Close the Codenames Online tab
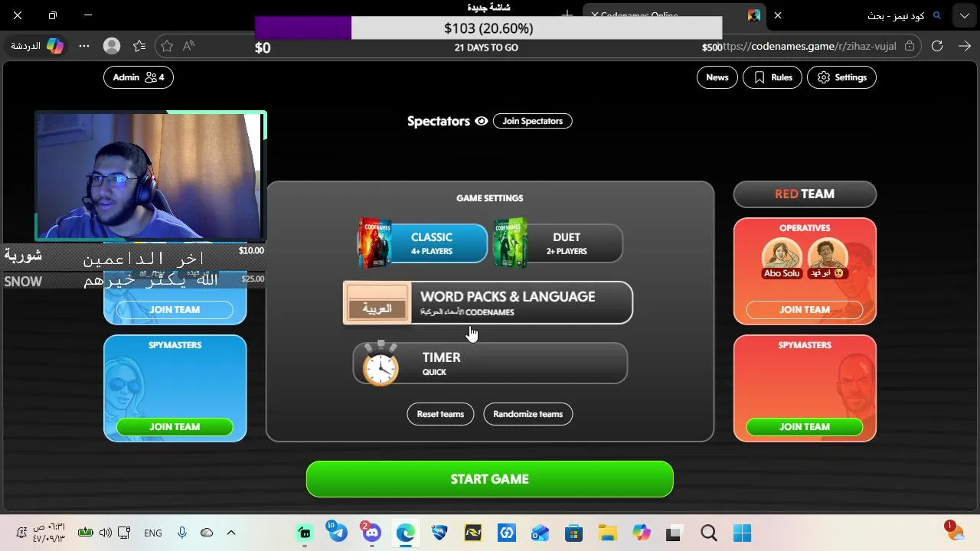This screenshot has height=551, width=980. [595, 15]
